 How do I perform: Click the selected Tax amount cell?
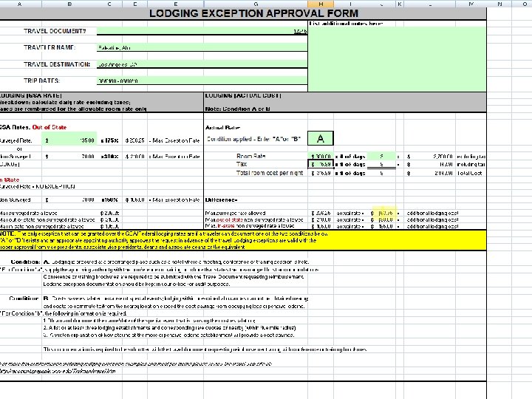(321, 164)
